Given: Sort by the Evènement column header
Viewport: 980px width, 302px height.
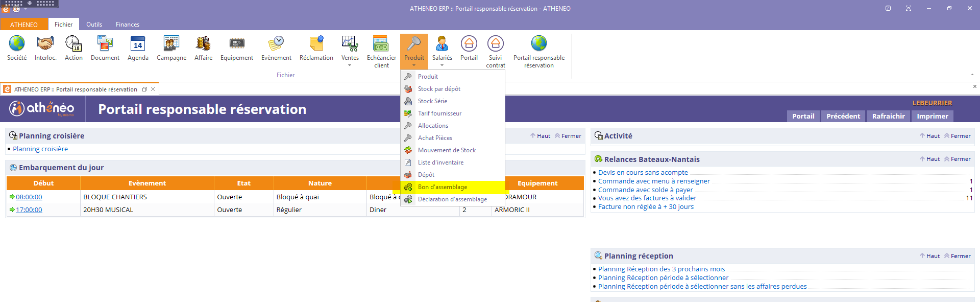Looking at the screenshot, I should 147,183.
